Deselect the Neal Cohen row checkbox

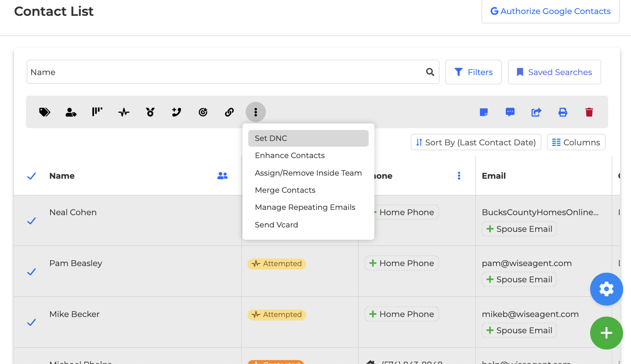[32, 221]
